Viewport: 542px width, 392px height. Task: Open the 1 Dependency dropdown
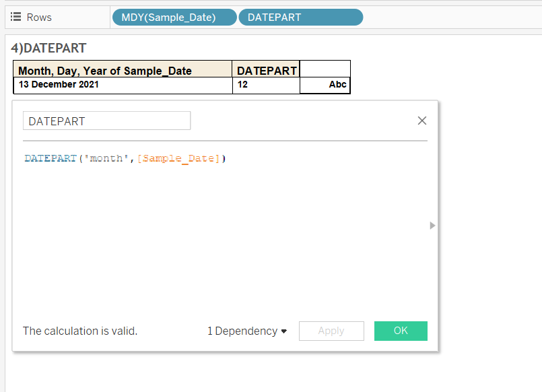pyautogui.click(x=247, y=331)
